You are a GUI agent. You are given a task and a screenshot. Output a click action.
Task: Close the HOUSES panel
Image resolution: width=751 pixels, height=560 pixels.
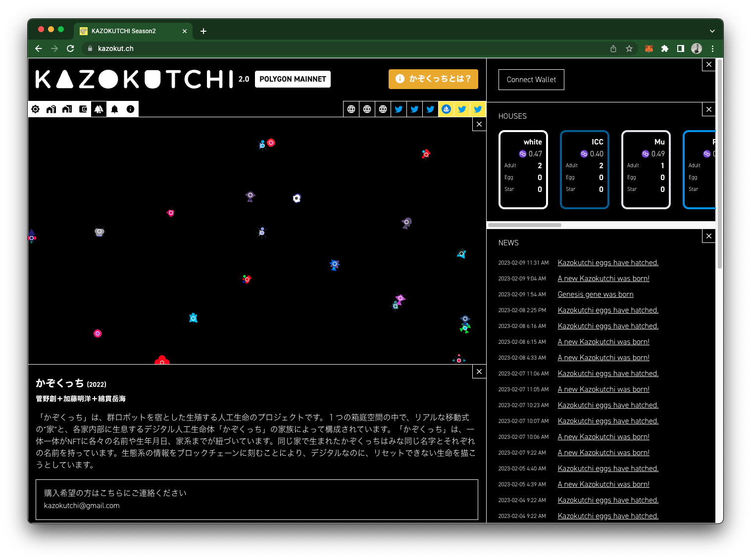tap(709, 109)
